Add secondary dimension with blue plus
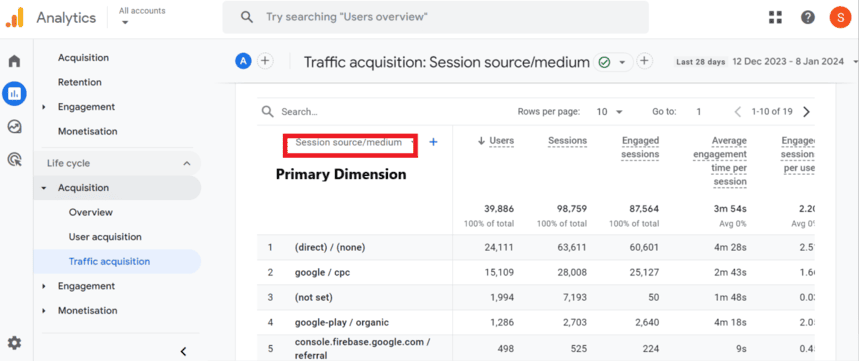Image resolution: width=859 pixels, height=361 pixels. pyautogui.click(x=433, y=142)
